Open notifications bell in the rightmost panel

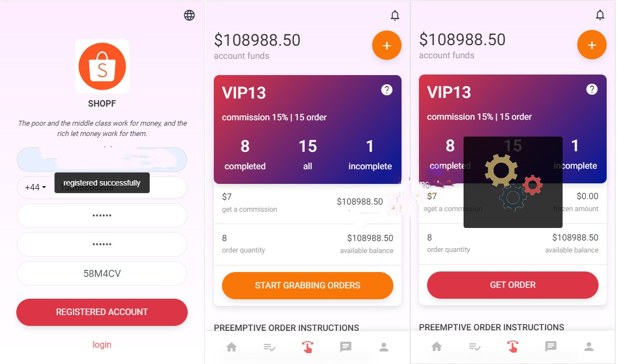tap(600, 15)
